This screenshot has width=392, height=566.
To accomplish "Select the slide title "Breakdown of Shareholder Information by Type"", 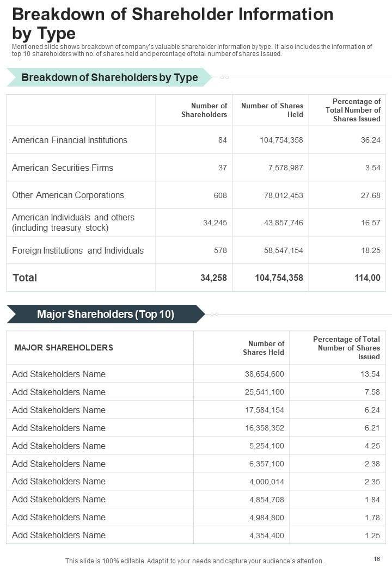I will (x=173, y=23).
